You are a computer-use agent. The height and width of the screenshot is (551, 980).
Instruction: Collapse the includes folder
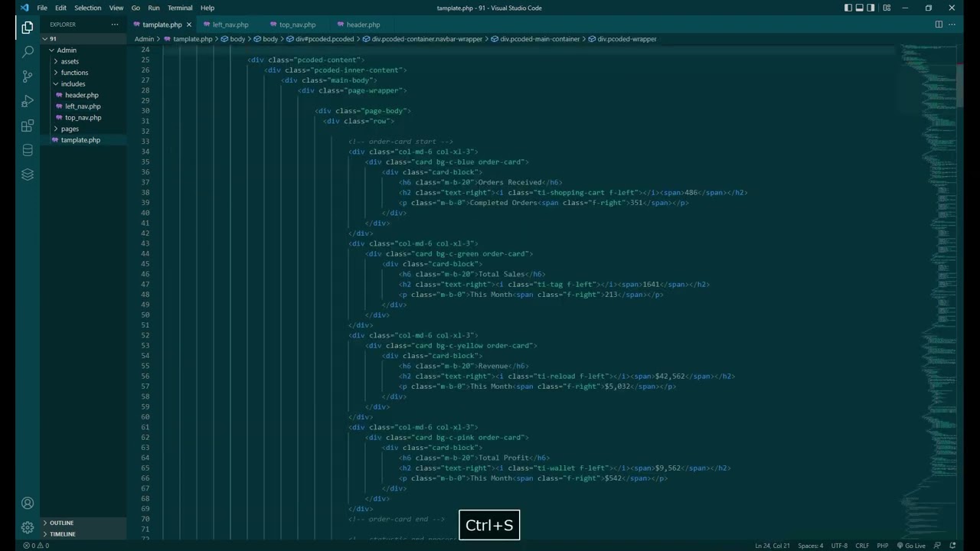tap(56, 83)
